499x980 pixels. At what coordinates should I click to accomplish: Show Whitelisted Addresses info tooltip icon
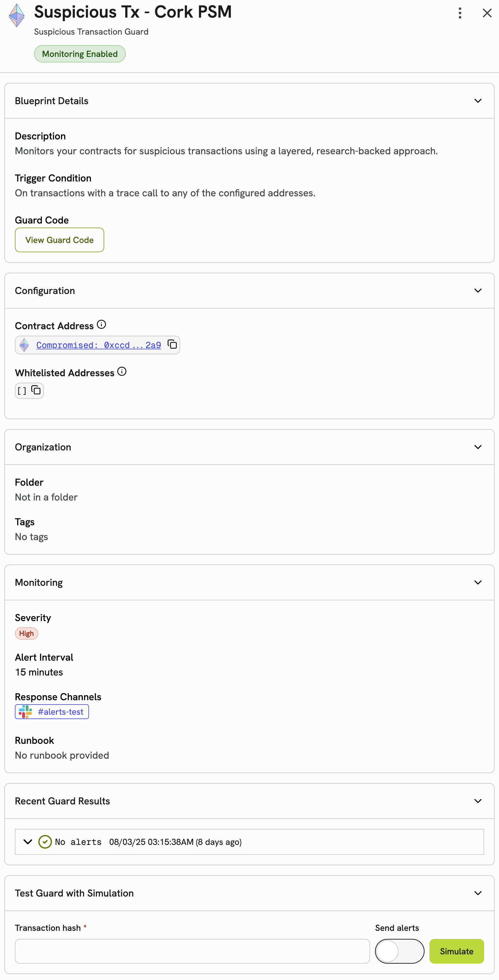[x=122, y=372]
